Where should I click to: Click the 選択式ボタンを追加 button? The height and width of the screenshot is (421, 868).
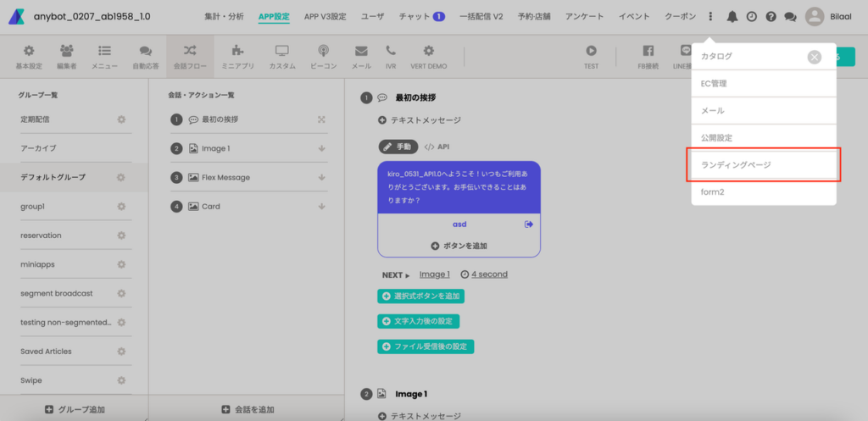pos(421,296)
